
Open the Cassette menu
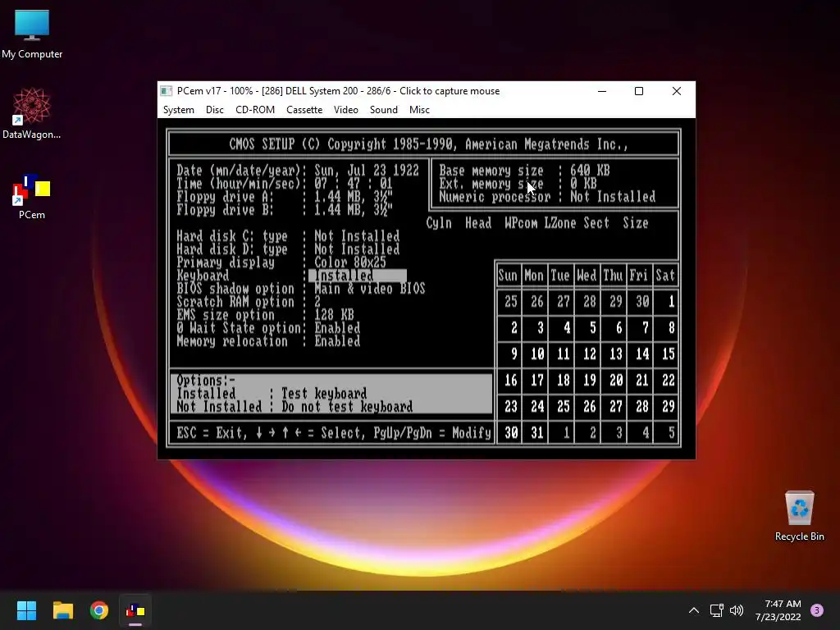pyautogui.click(x=304, y=110)
